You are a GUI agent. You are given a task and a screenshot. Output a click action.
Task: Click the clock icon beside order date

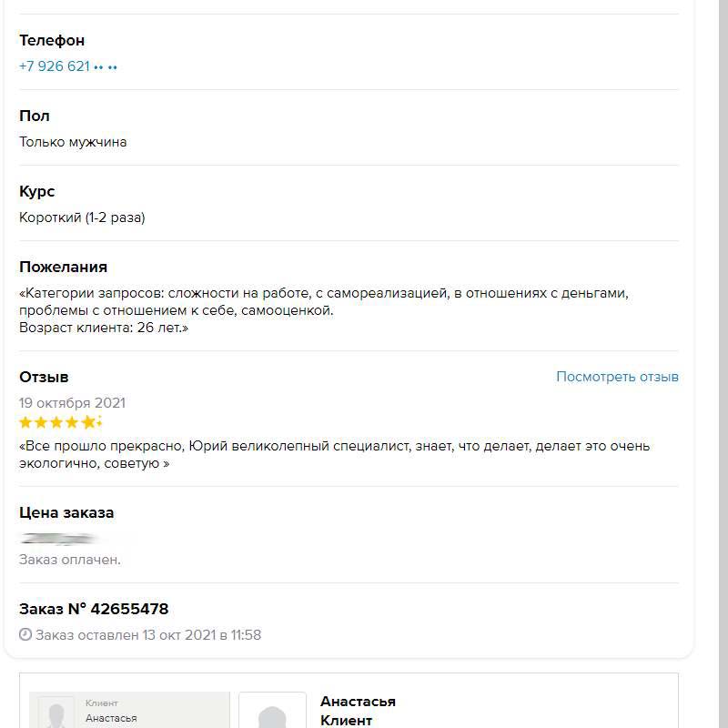25,635
